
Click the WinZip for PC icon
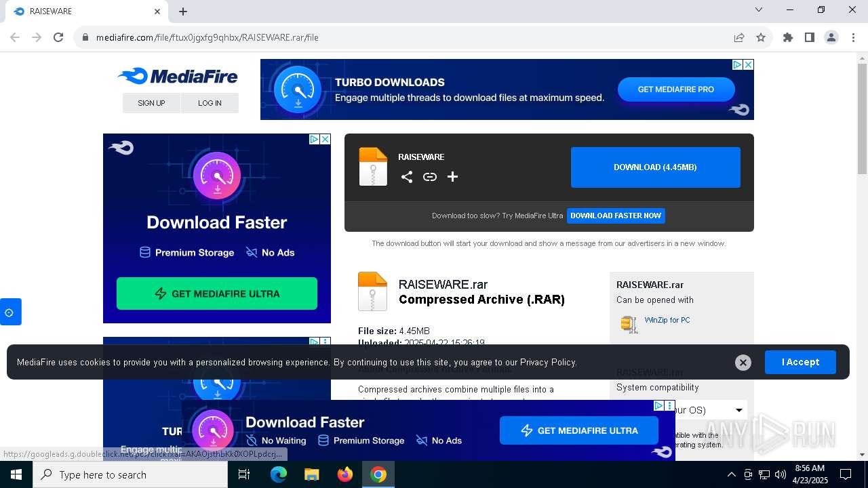coord(629,324)
